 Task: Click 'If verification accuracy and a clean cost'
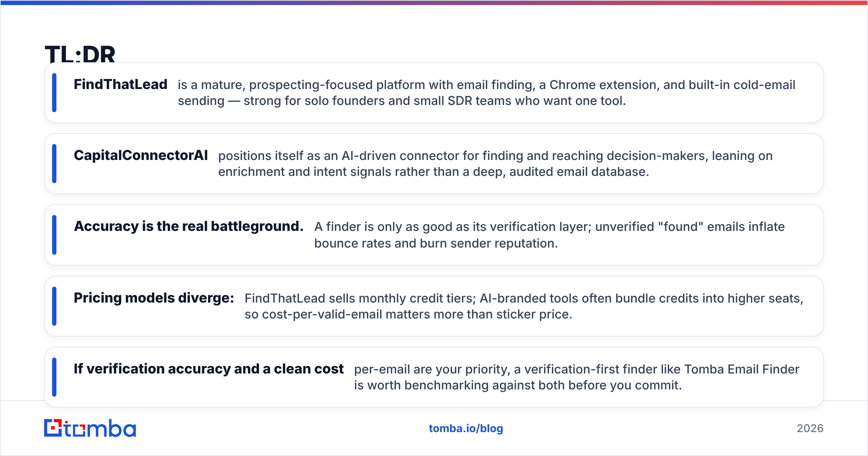click(x=208, y=369)
